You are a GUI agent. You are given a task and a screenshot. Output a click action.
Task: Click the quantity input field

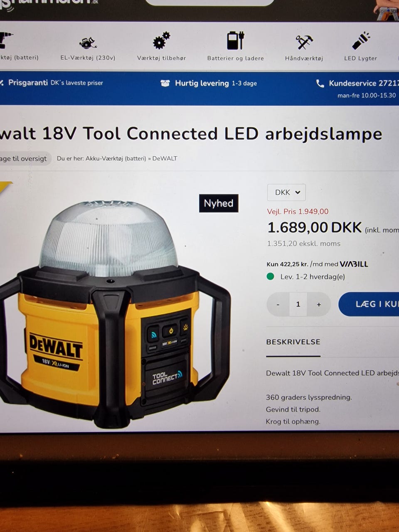(298, 304)
